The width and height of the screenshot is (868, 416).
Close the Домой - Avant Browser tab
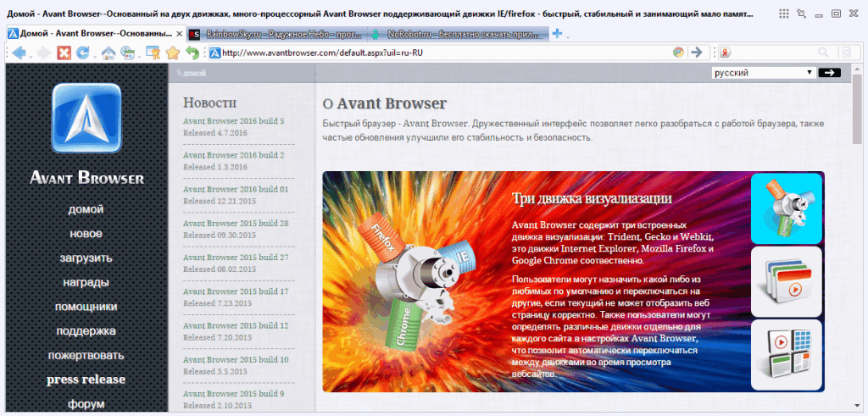click(x=179, y=34)
